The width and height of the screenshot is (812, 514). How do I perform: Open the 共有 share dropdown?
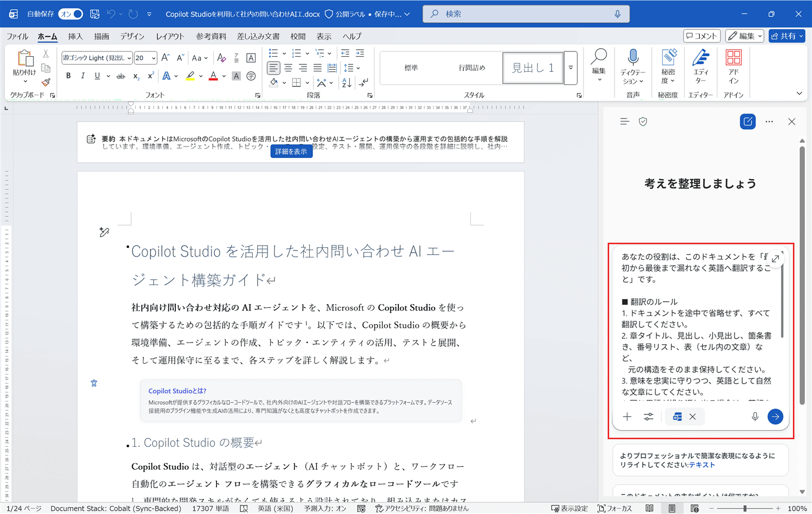(787, 36)
